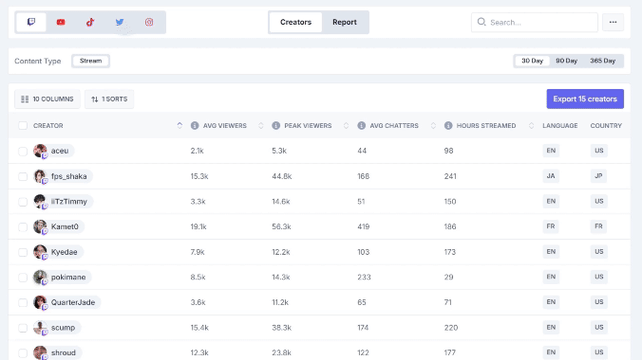Switch to the Report tab
The image size is (642, 360).
tap(344, 22)
